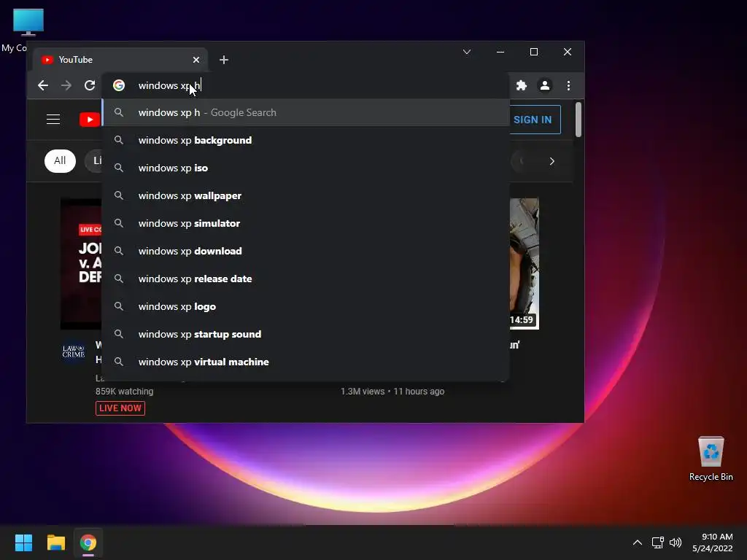
Task: Open the Extensions puzzle icon
Action: pyautogui.click(x=521, y=85)
